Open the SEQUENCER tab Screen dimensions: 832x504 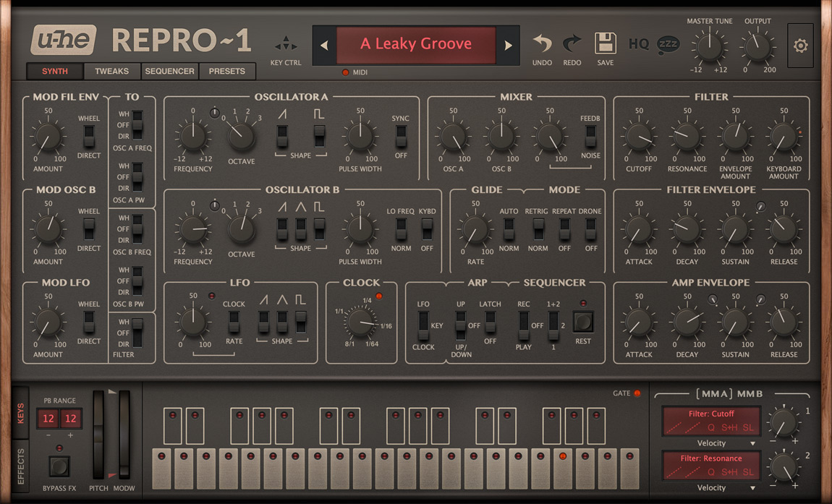click(x=169, y=71)
